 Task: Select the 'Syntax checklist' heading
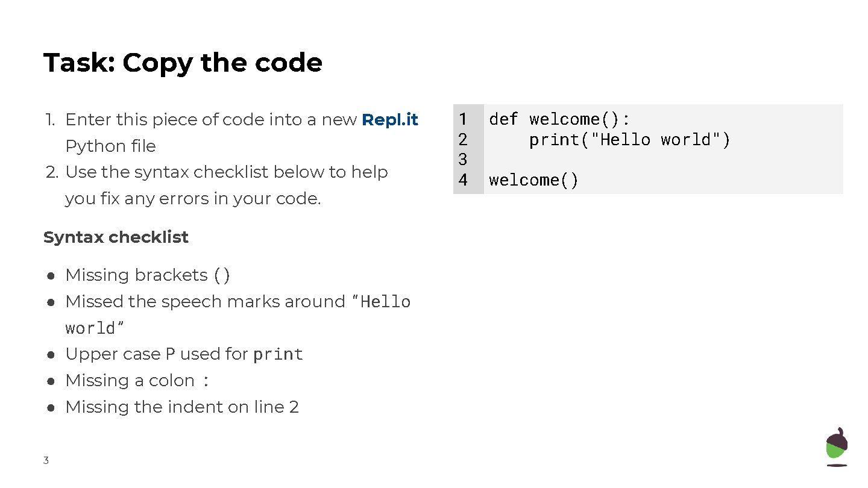pyautogui.click(x=116, y=237)
